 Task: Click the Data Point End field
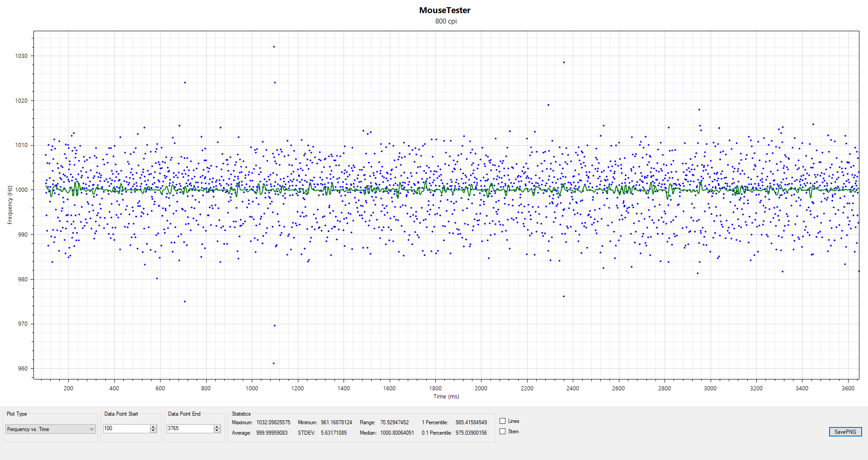click(190, 428)
